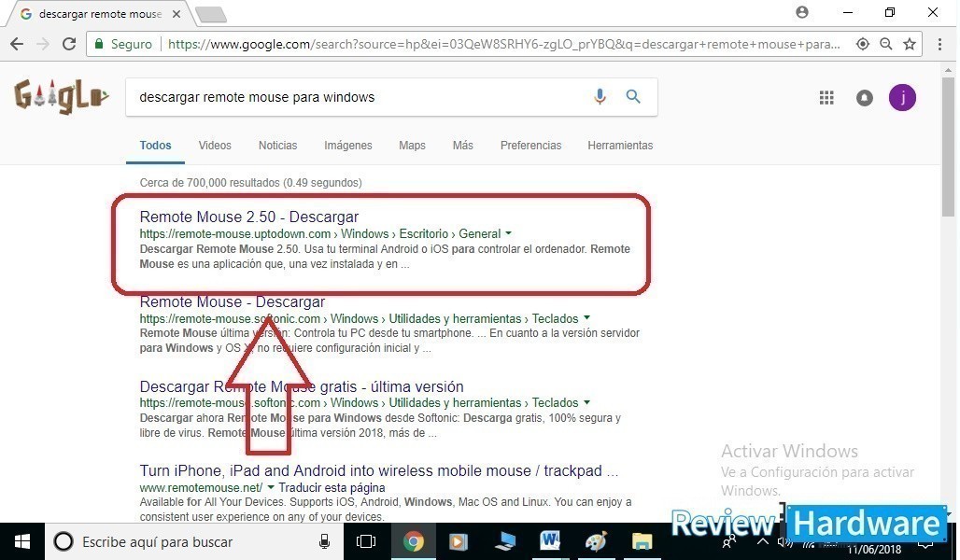Click Traducir esta página link
This screenshot has height=560, width=960.
click(x=332, y=488)
